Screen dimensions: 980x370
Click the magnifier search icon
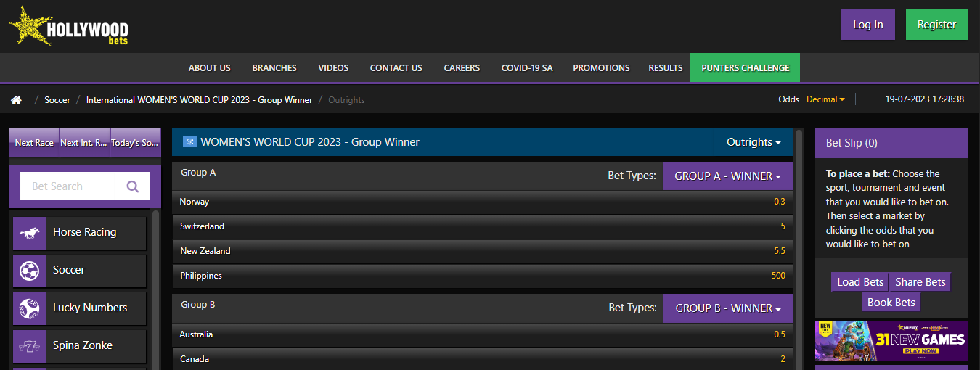click(133, 186)
